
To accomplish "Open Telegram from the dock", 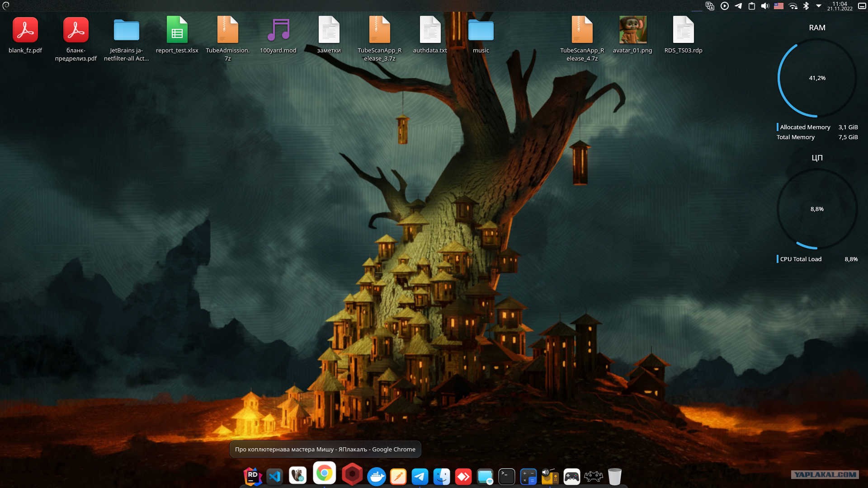I will coord(420,476).
